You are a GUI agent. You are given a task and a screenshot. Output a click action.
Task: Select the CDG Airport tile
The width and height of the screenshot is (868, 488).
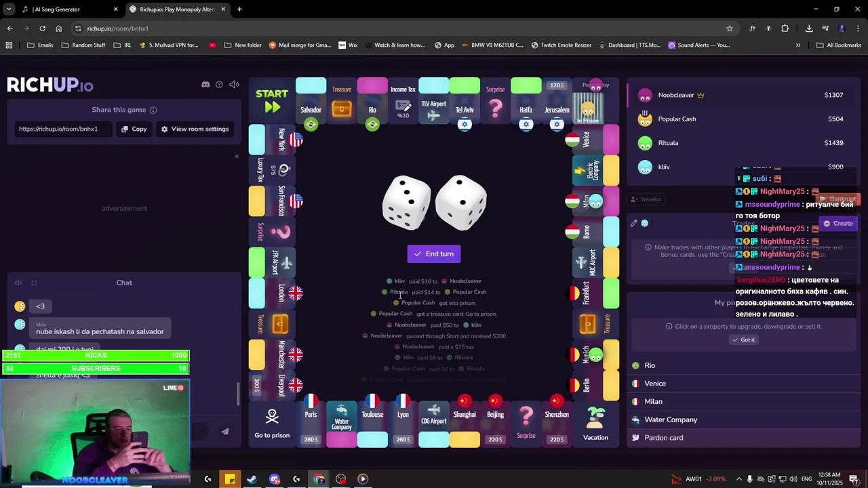[x=434, y=424]
